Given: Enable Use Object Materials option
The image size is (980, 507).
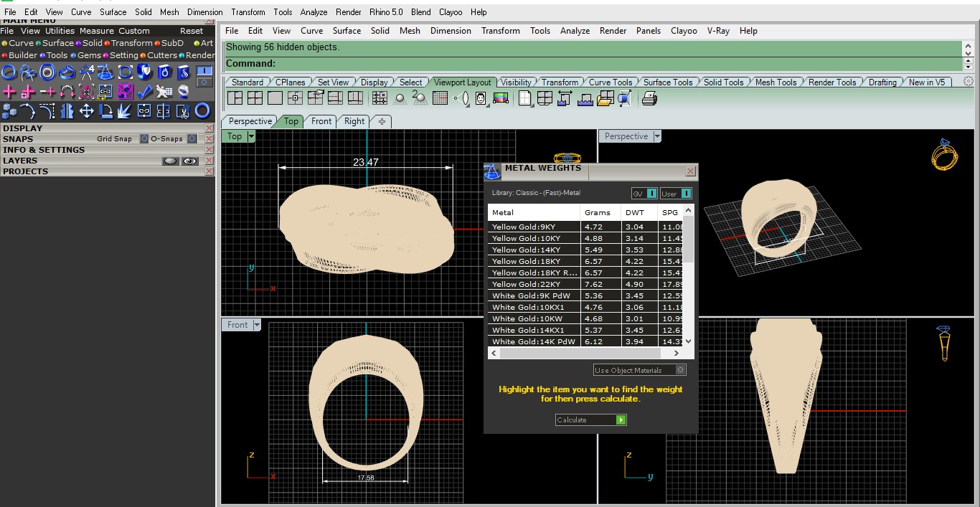Looking at the screenshot, I should pyautogui.click(x=681, y=370).
